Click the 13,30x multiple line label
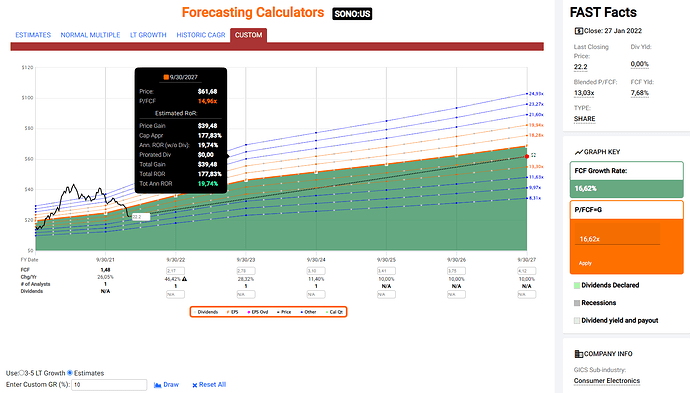The image size is (690, 393). pyautogui.click(x=536, y=166)
